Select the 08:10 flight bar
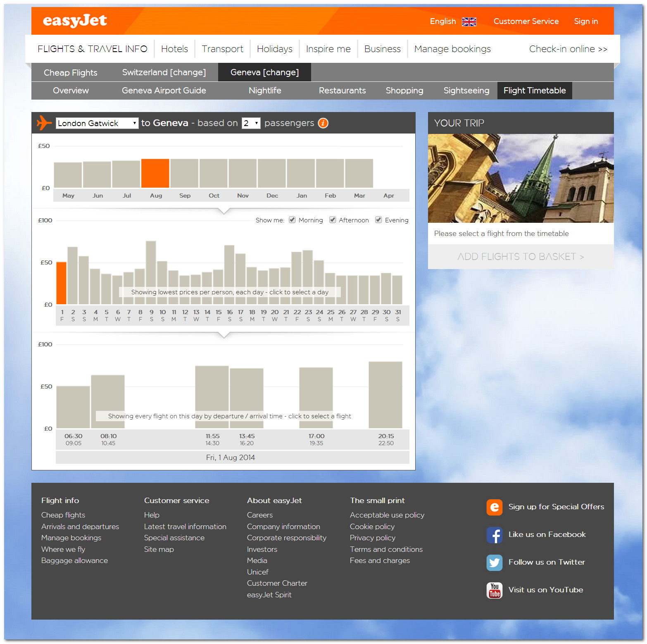 [108, 402]
